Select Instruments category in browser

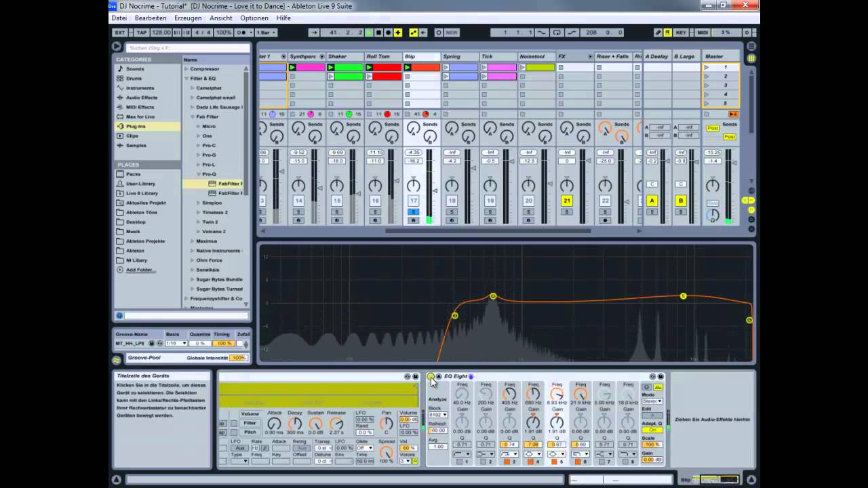tap(140, 88)
